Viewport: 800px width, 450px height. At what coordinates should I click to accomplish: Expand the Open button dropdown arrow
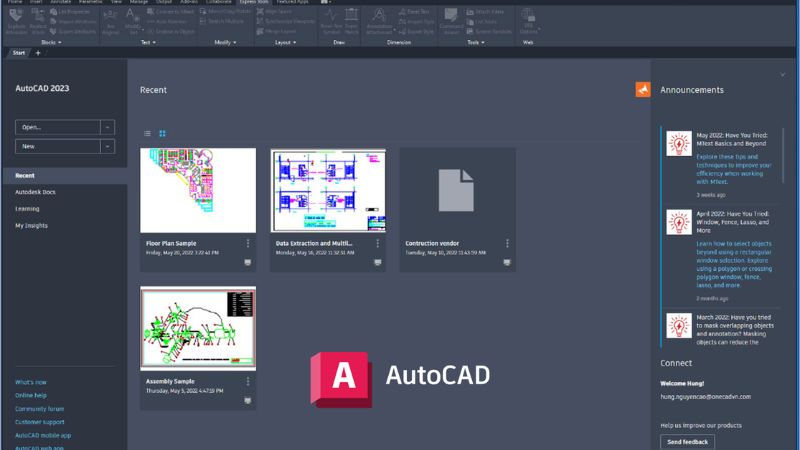click(x=108, y=127)
